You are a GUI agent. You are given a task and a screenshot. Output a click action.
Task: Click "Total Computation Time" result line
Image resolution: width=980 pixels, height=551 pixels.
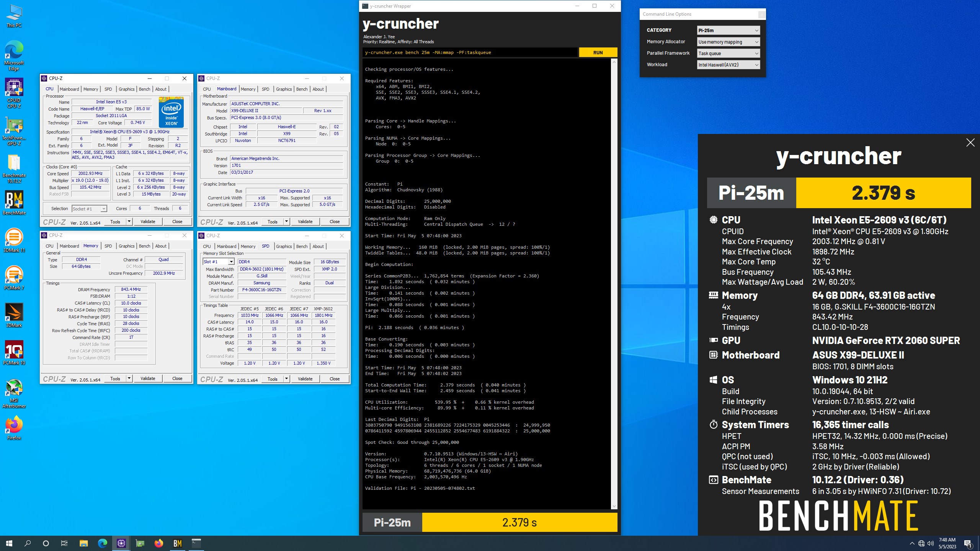pyautogui.click(x=445, y=385)
